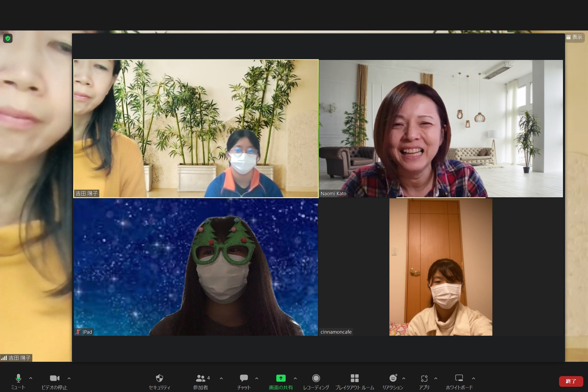Viewport: 588px width, 392px height.
Task: Expand video options arrow beside ビデオの停止
Action: (x=69, y=378)
